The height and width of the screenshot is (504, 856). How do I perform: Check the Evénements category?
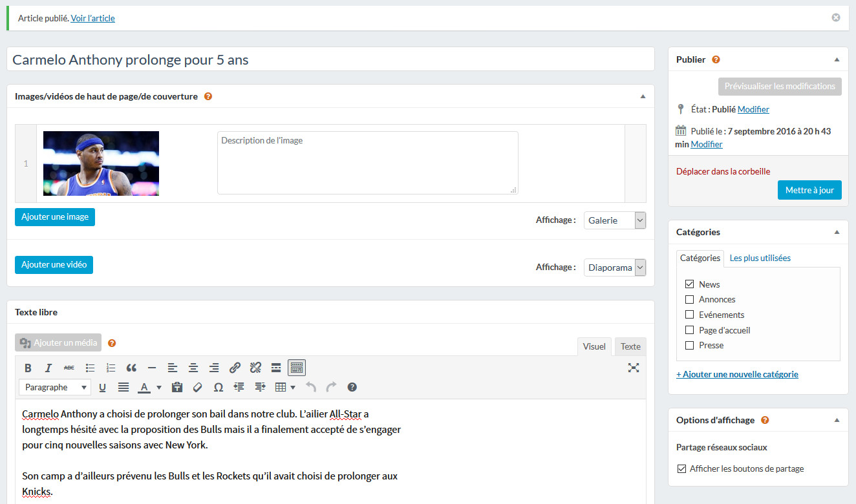[689, 315]
